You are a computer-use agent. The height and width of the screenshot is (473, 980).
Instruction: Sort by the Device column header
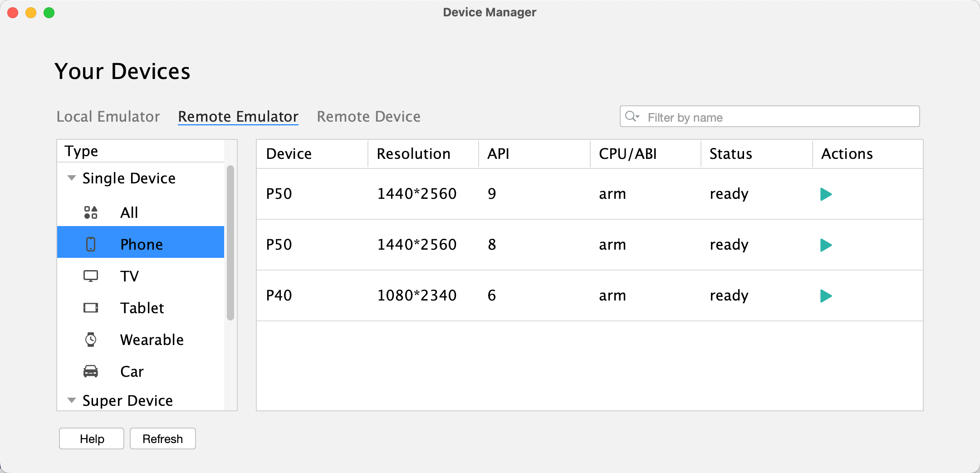click(312, 154)
